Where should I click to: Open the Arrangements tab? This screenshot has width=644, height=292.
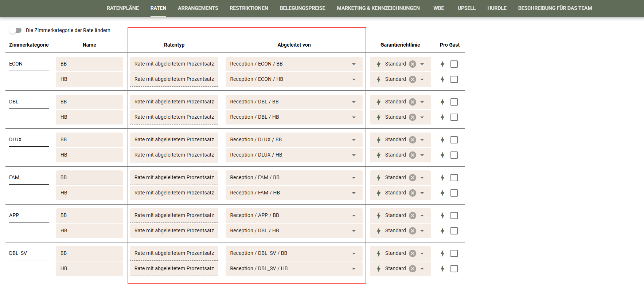tap(198, 8)
